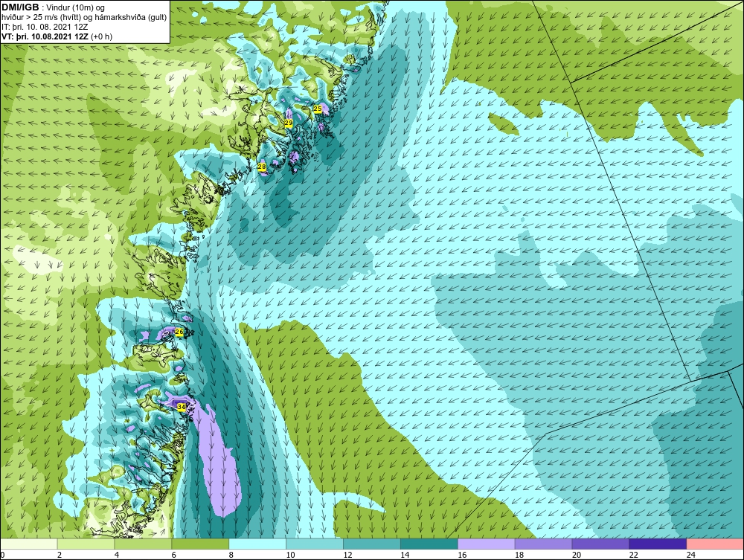Screen dimensions: 744x560
Task: Click the legend scale value 12
Action: 347,555
